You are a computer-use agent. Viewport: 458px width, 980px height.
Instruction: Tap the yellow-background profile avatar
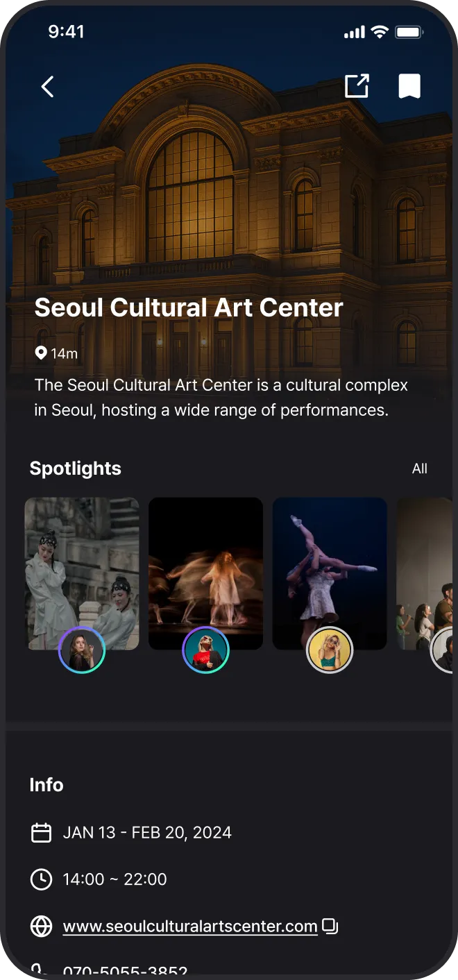(x=330, y=650)
